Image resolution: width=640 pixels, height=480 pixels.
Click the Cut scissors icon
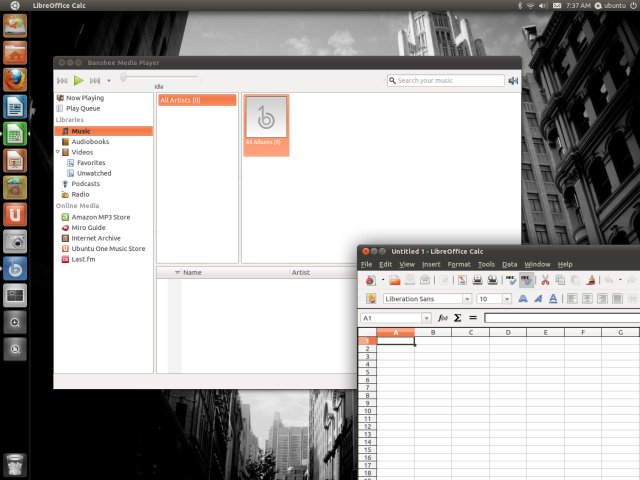pyautogui.click(x=545, y=280)
